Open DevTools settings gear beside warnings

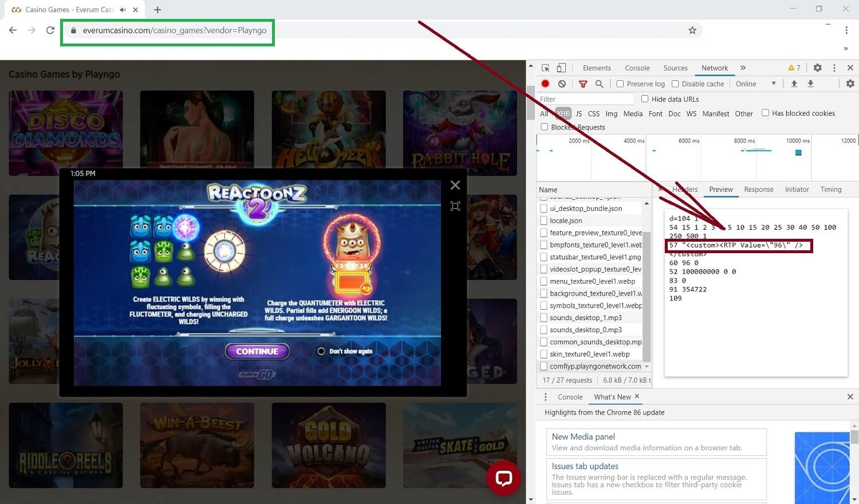818,68
